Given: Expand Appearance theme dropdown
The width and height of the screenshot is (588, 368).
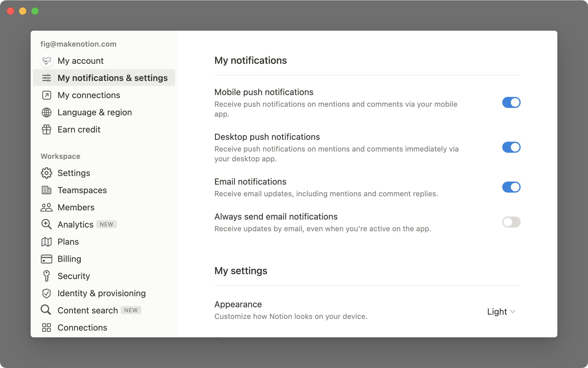Looking at the screenshot, I should [x=502, y=312].
